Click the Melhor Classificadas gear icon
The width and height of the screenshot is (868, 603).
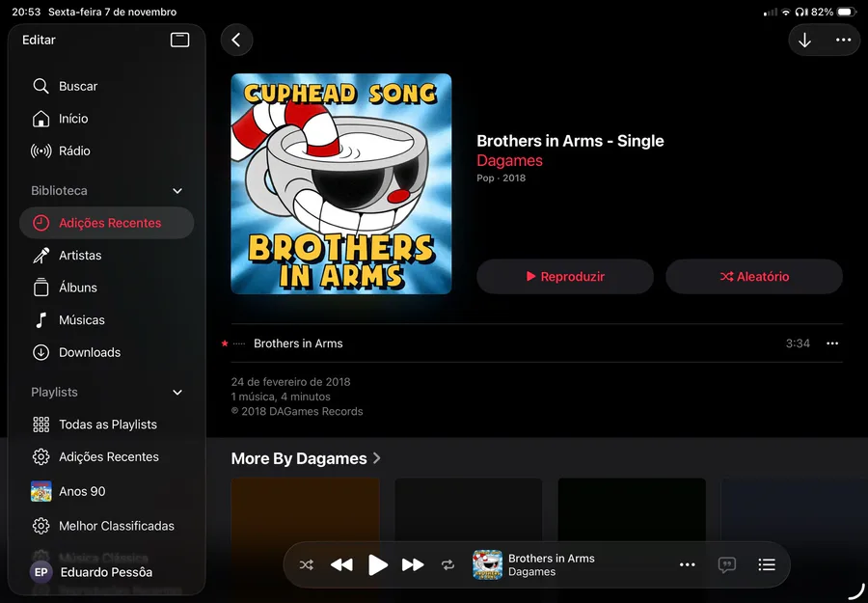41,526
